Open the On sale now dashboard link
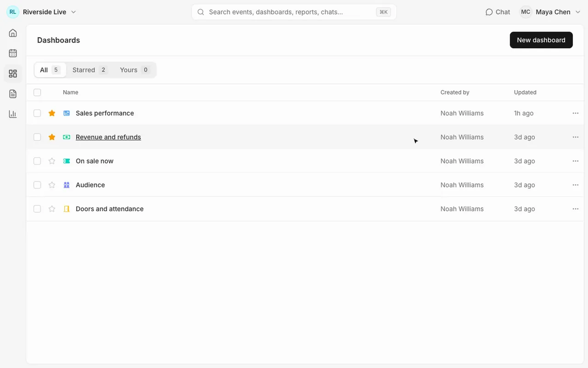This screenshot has width=588, height=368. pyautogui.click(x=95, y=161)
